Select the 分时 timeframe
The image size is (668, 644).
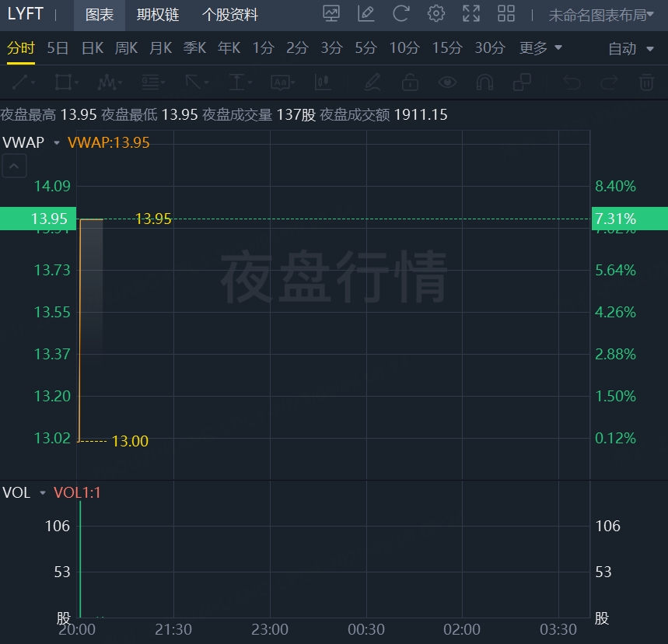(x=21, y=47)
